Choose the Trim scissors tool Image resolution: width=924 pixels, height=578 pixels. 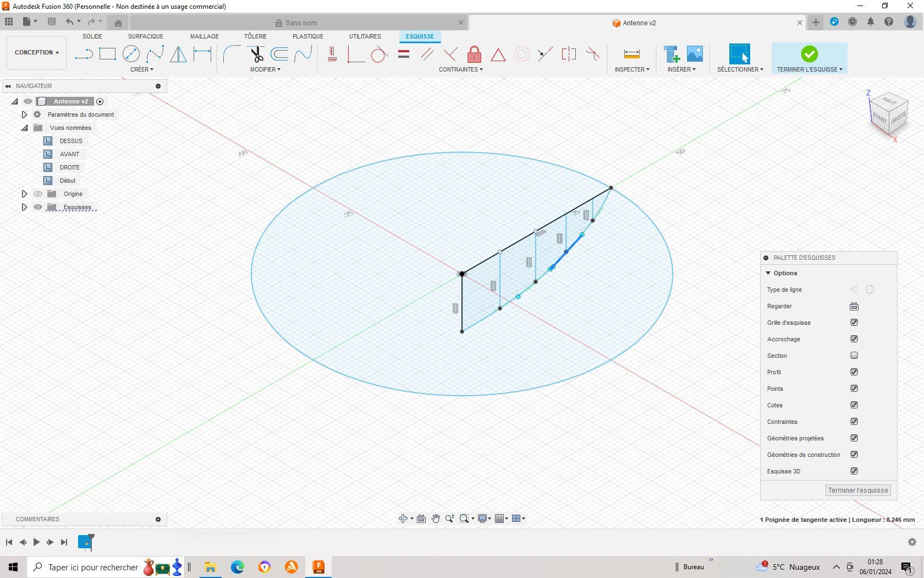[256, 54]
